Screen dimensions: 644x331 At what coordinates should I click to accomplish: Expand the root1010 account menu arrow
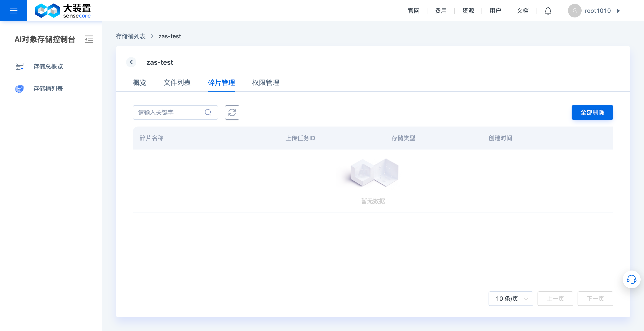click(618, 11)
